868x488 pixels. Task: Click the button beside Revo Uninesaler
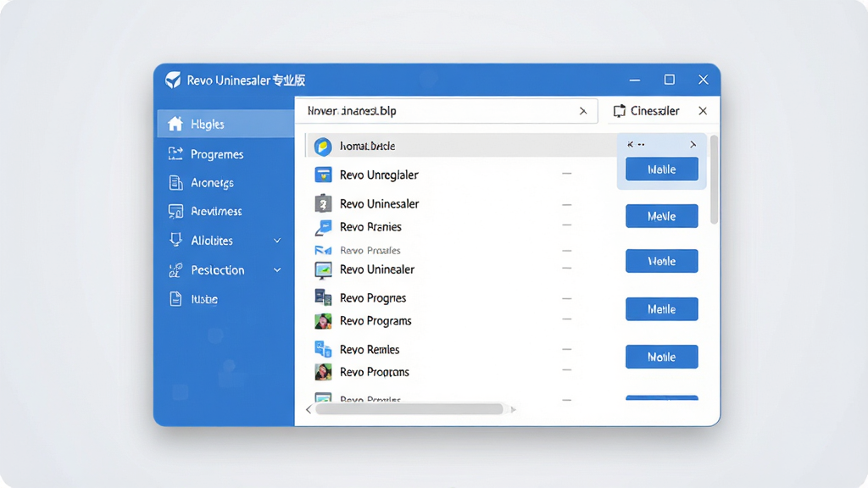661,216
